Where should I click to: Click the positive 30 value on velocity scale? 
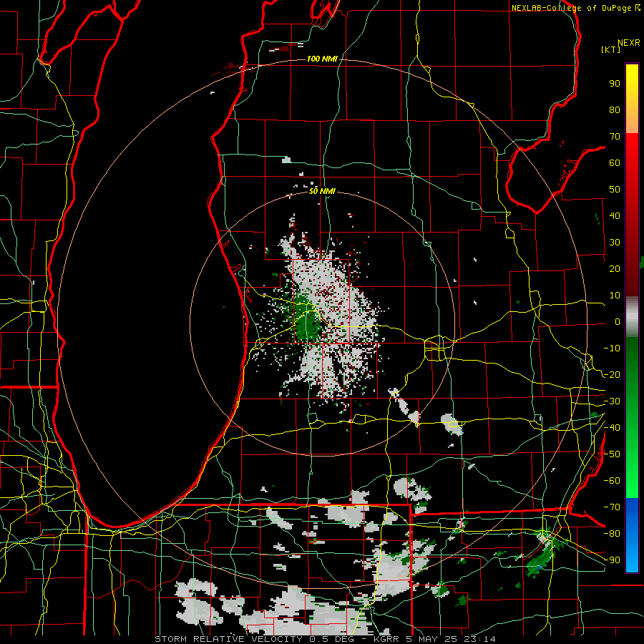pos(615,243)
